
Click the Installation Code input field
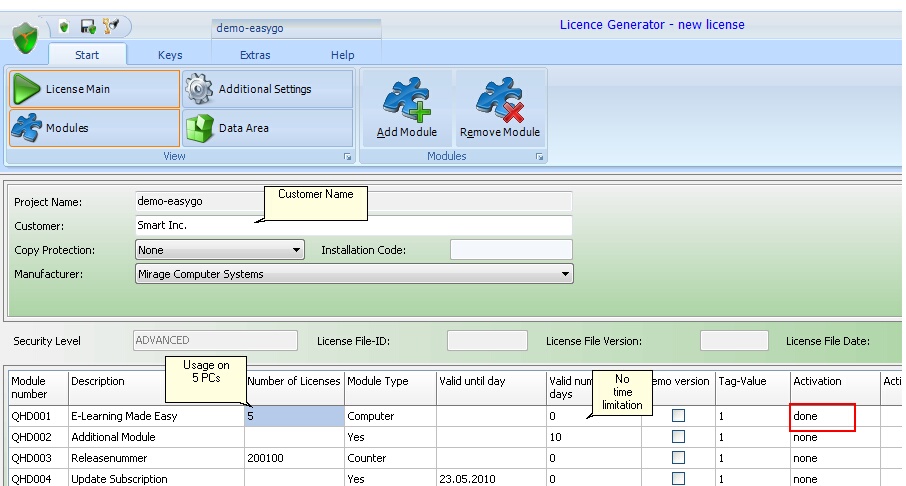point(511,250)
